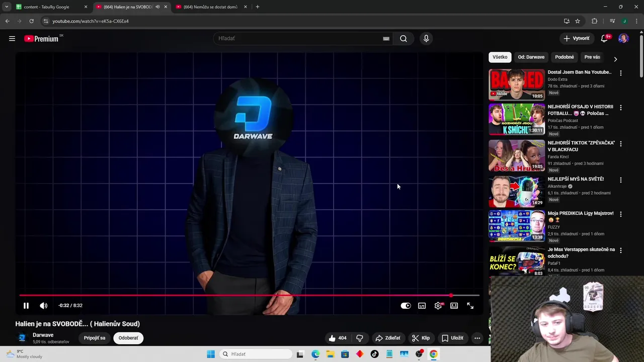The width and height of the screenshot is (644, 362).
Task: Go to YouTube Premium home logo
Action: coord(41,39)
